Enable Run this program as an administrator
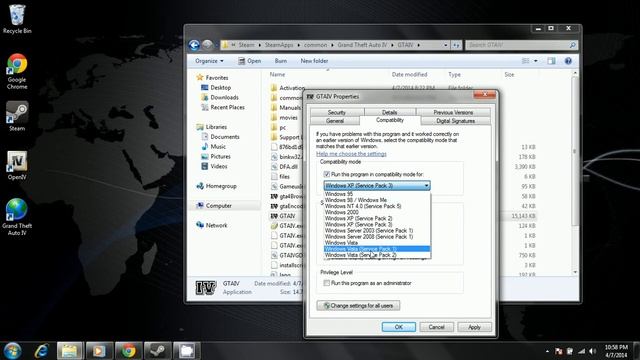 [327, 283]
